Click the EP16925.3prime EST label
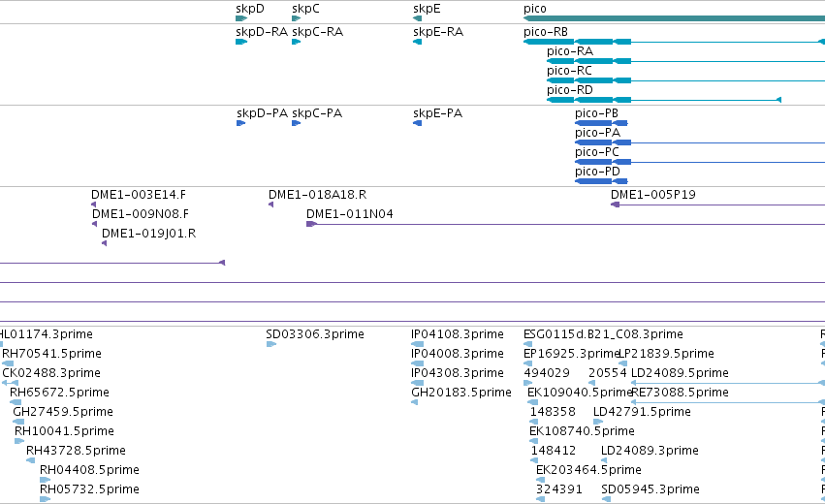This screenshot has height=504, width=825. pos(571,354)
